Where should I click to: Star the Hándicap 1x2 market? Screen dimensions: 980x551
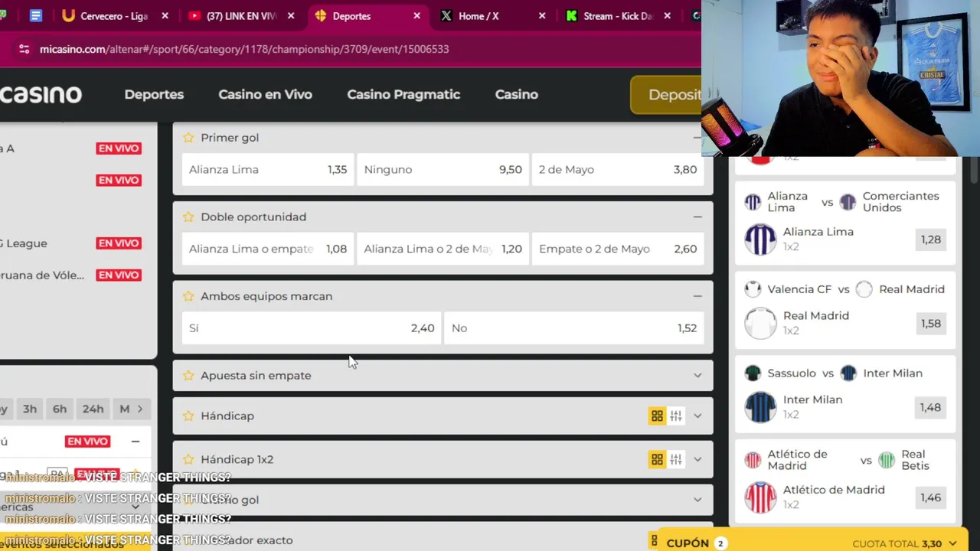click(188, 460)
